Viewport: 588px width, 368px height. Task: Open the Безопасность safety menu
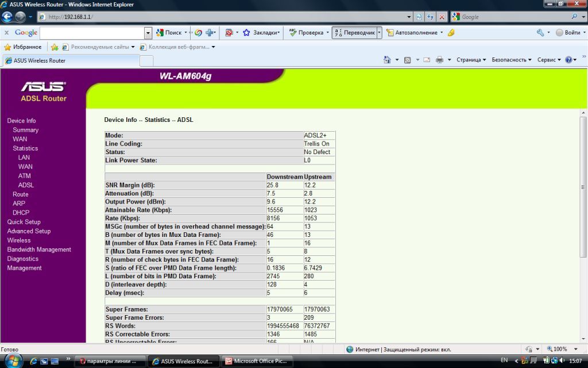coord(512,60)
